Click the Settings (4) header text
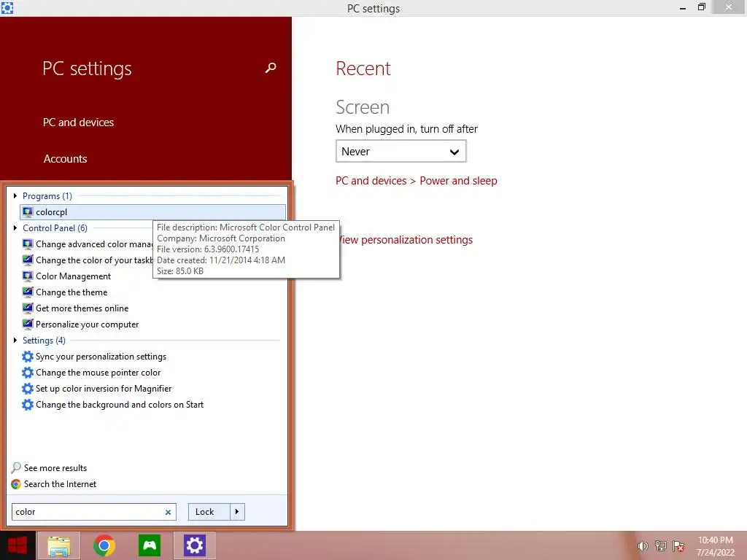The height and width of the screenshot is (560, 747). [44, 340]
